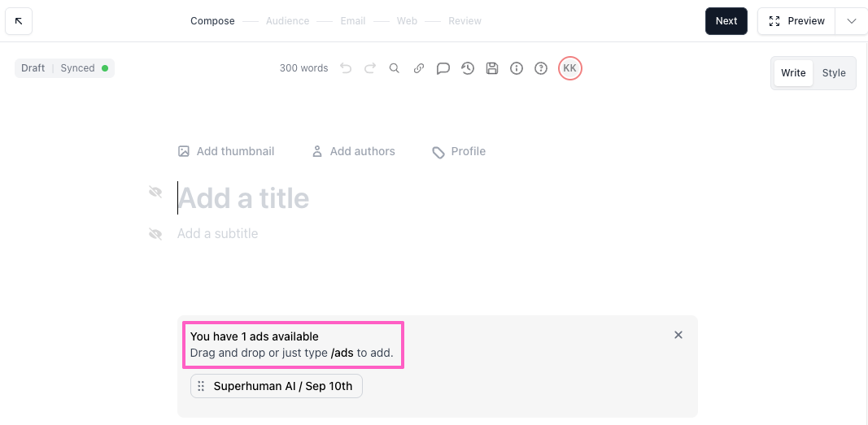Screen dimensions: 868x425
Task: Open search with the magnifier icon
Action: click(x=395, y=68)
